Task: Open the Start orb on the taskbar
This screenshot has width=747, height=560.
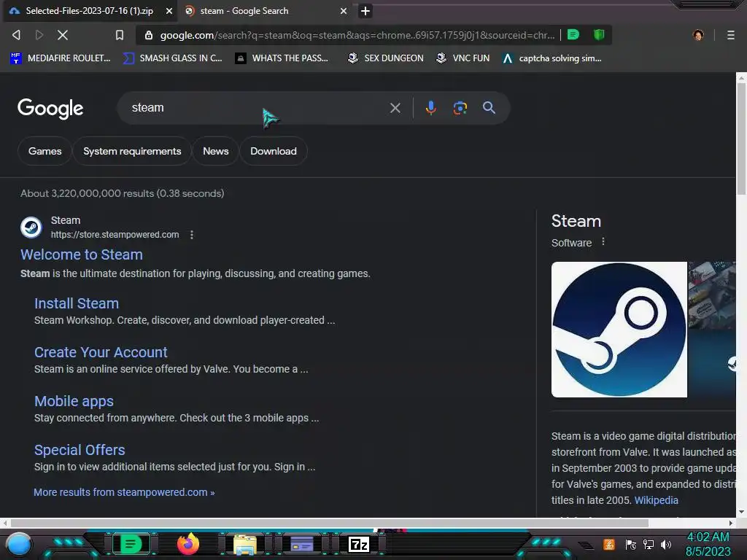Action: 20,544
